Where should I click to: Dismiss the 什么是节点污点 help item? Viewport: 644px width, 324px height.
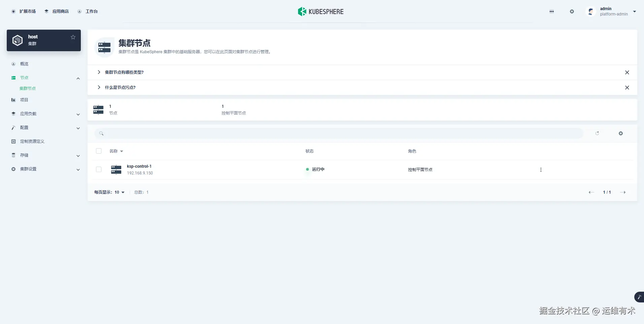627,88
